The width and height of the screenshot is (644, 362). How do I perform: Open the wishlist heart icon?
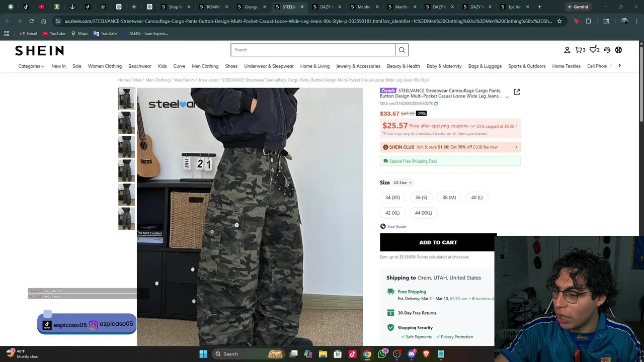click(x=594, y=50)
